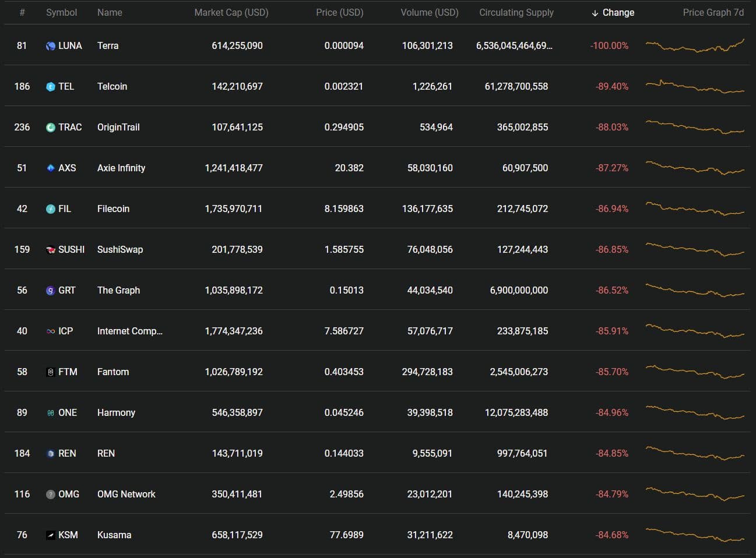
Task: Open the Axie Infinity name link
Action: pyautogui.click(x=121, y=168)
